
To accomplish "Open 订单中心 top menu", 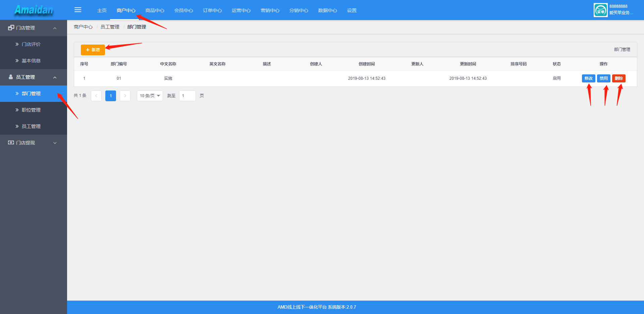I will tap(213, 10).
